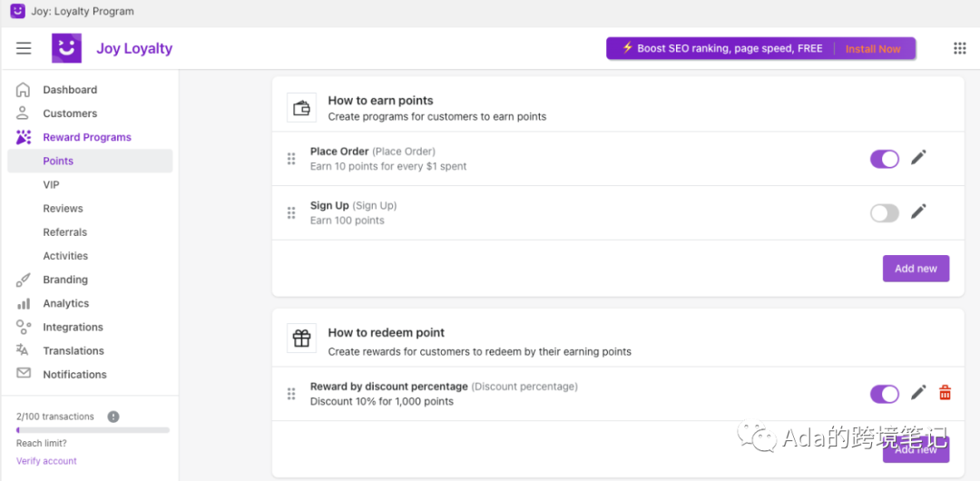Click the Sign Up drag handle

[x=291, y=213]
